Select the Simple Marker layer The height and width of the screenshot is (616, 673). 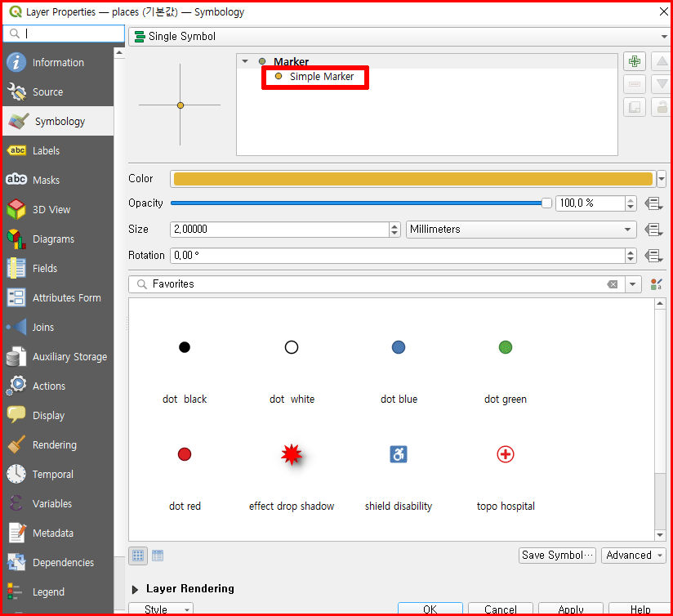click(322, 77)
